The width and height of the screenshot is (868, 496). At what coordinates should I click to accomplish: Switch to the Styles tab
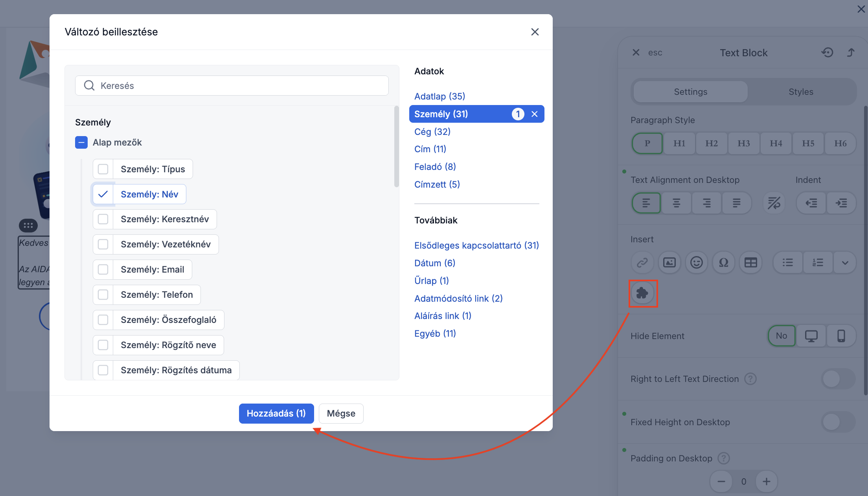point(801,92)
